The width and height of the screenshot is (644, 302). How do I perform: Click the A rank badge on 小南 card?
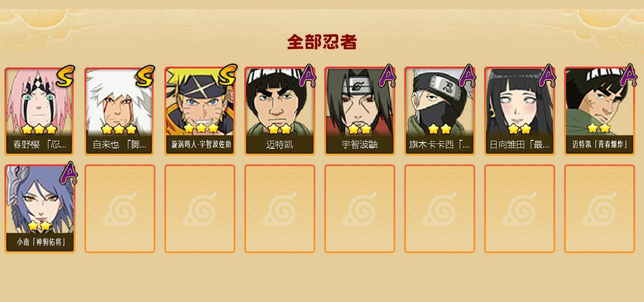pos(68,173)
